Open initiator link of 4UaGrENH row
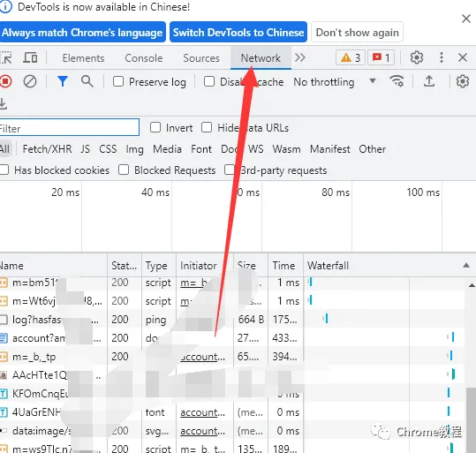 [202, 412]
